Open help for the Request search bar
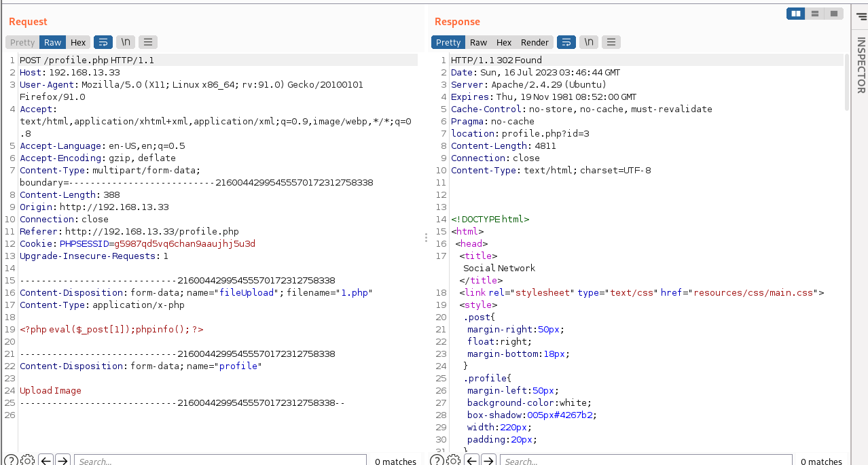The image size is (868, 465). pos(10,460)
